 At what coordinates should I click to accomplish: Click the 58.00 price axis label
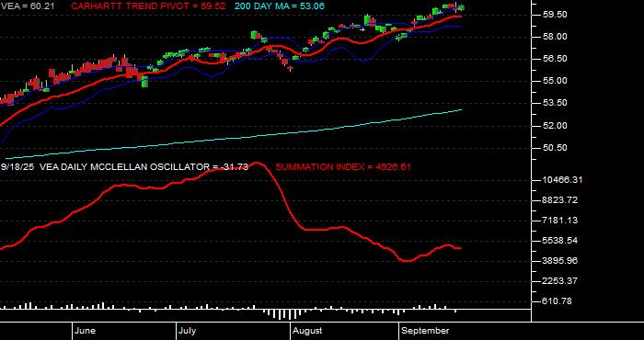click(556, 37)
